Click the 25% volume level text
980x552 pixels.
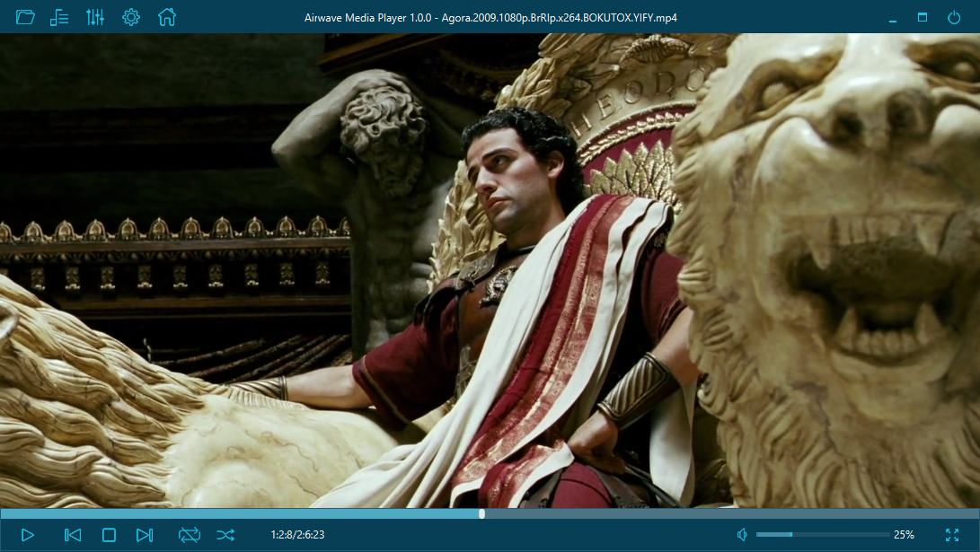[904, 535]
